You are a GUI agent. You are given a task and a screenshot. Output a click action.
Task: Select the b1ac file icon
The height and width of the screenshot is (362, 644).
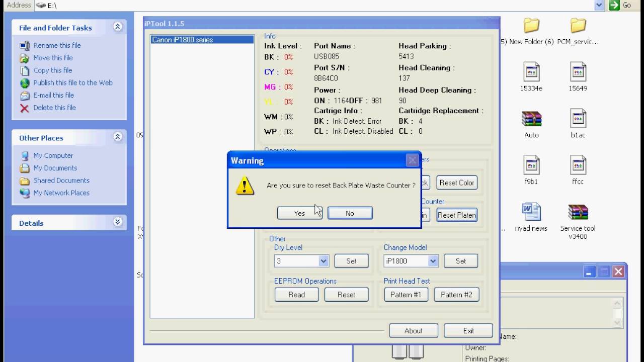(x=578, y=119)
